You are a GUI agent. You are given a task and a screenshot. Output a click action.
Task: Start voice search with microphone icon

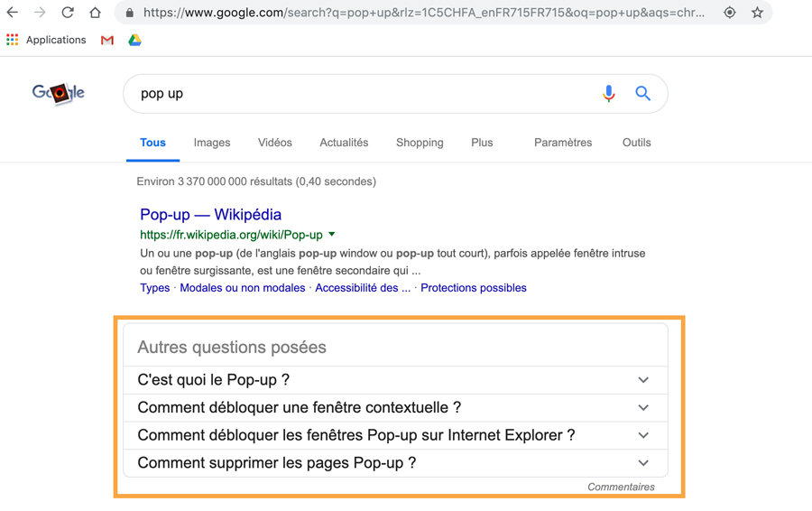609,93
